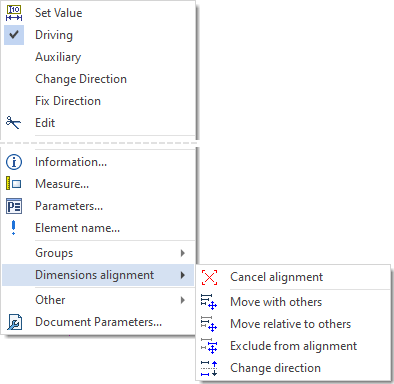Click the Set Value dimension icon
Image resolution: width=394 pixels, height=384 pixels.
pyautogui.click(x=14, y=13)
